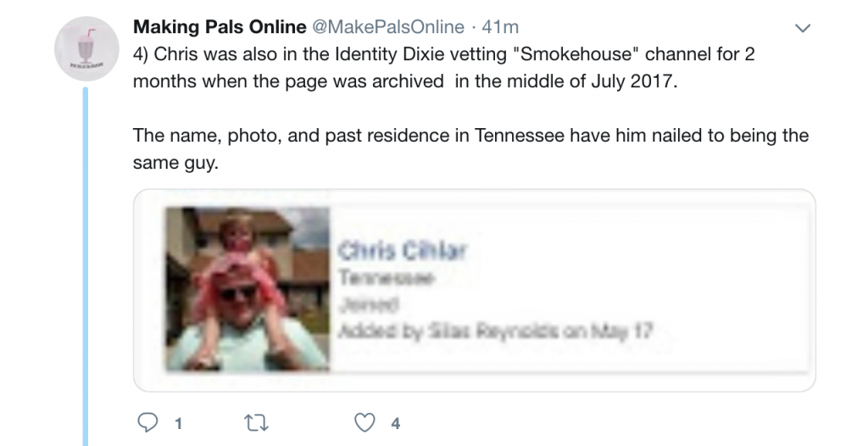The height and width of the screenshot is (446, 868).
Task: Expand the tweet options chevron
Action: tap(802, 28)
